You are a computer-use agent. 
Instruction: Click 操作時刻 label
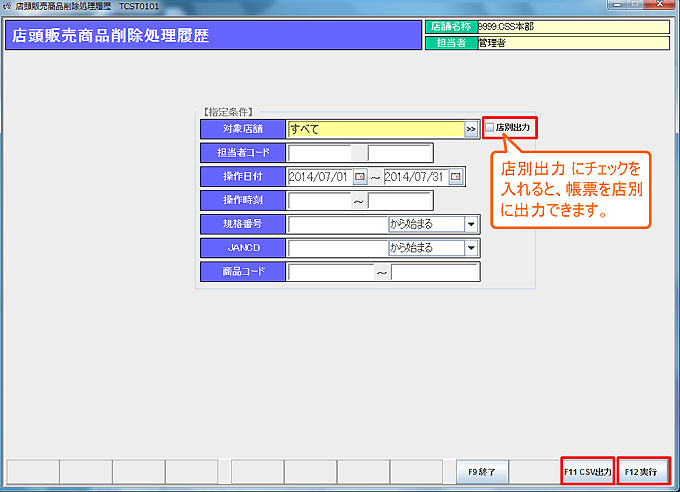pos(243,200)
